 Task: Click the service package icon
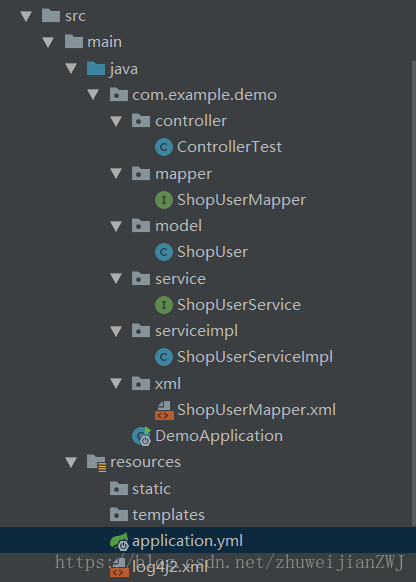[x=141, y=278]
